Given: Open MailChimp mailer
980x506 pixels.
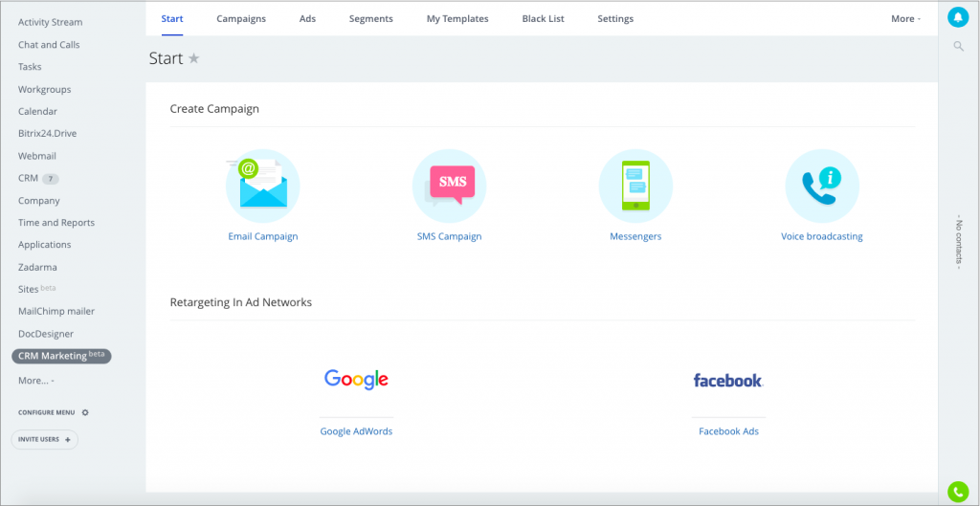Looking at the screenshot, I should tap(56, 311).
